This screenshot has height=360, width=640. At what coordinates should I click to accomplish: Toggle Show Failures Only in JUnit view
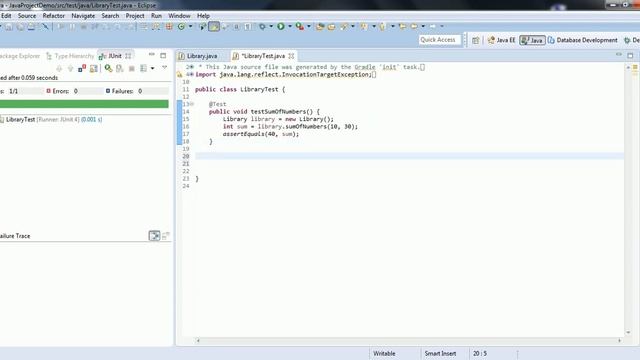82,68
